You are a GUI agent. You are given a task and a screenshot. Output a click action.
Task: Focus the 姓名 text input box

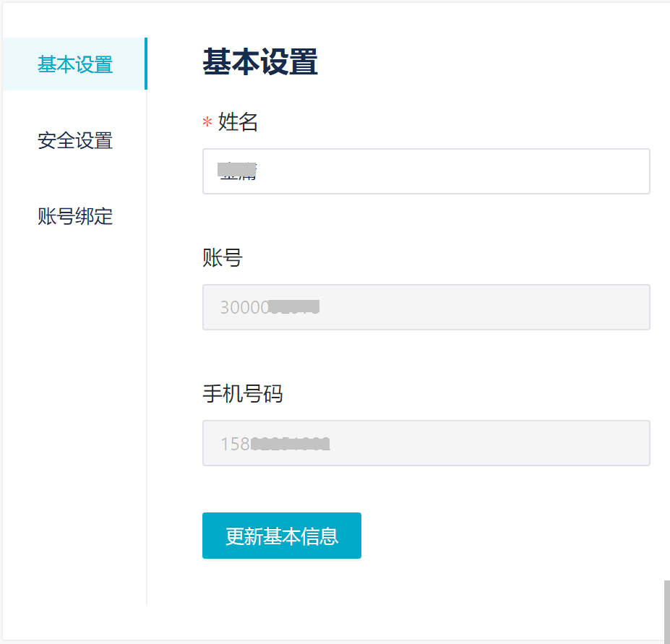(426, 171)
